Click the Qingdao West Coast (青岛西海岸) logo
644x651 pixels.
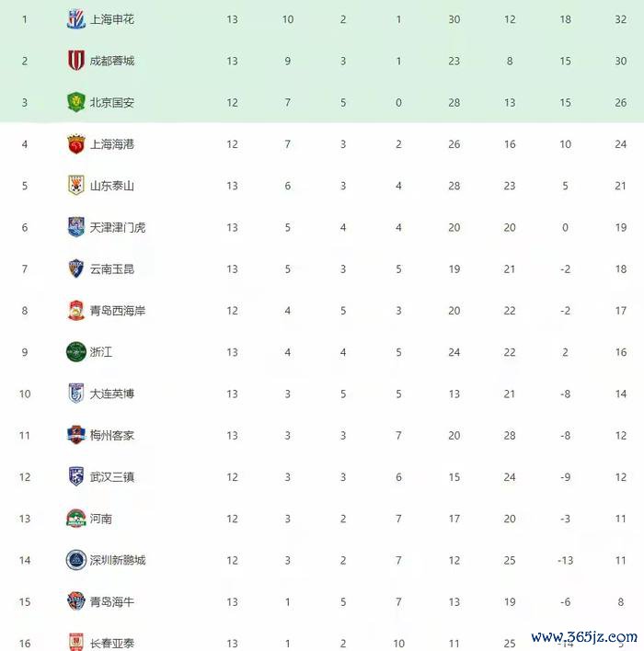pyautogui.click(x=76, y=311)
